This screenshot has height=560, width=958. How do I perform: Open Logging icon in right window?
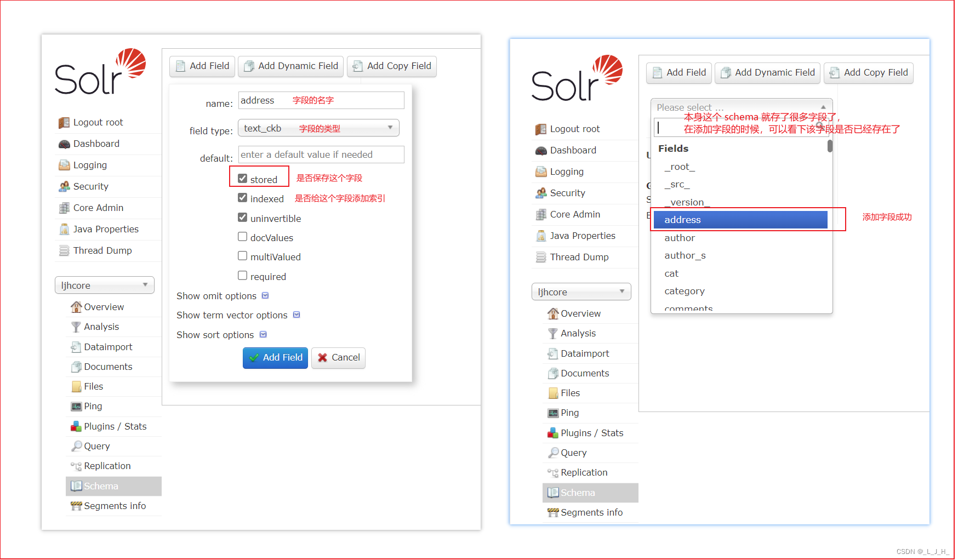click(x=541, y=172)
